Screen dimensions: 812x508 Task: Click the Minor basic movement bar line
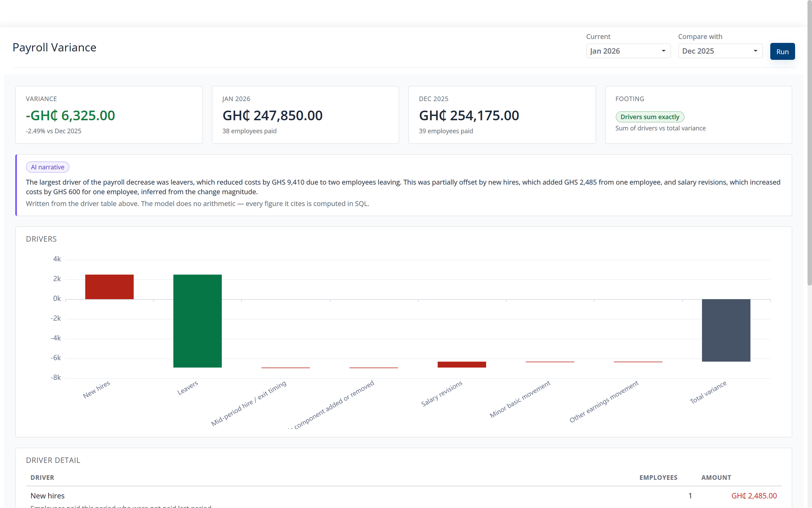pyautogui.click(x=550, y=362)
